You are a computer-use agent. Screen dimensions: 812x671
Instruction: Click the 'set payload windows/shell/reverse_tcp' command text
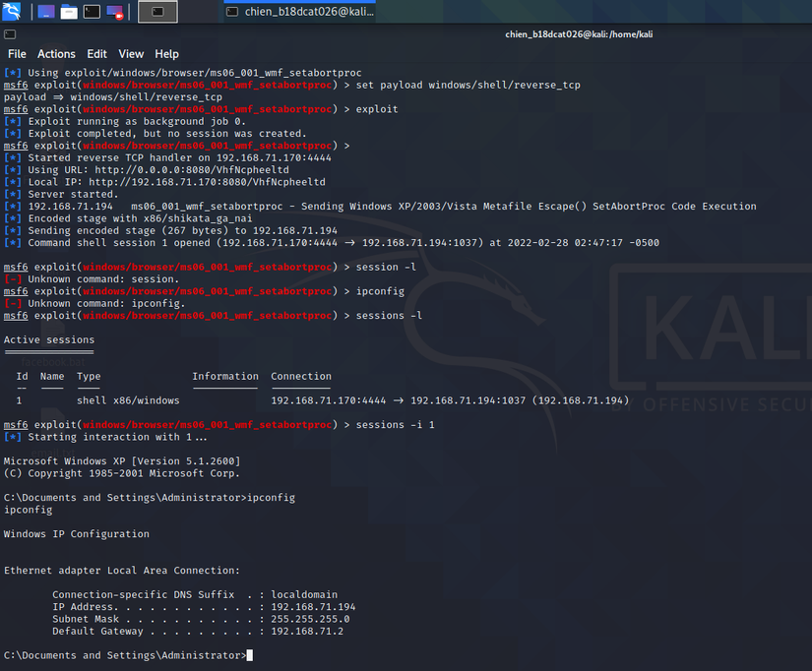pyautogui.click(x=468, y=85)
